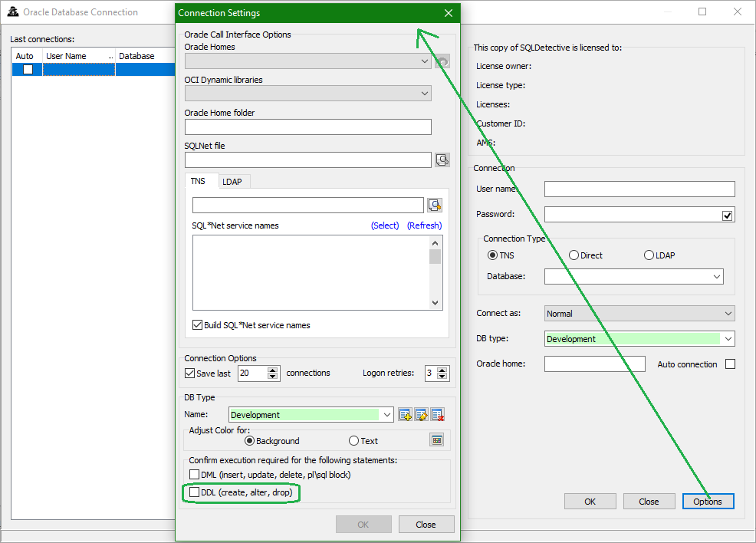Sort by the Database column header
This screenshot has height=543, width=756.
[x=145, y=56]
